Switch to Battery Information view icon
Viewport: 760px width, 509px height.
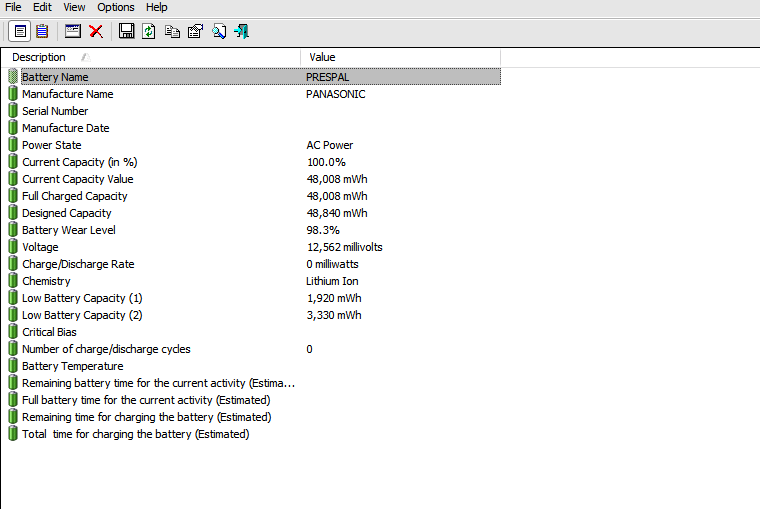(x=20, y=32)
